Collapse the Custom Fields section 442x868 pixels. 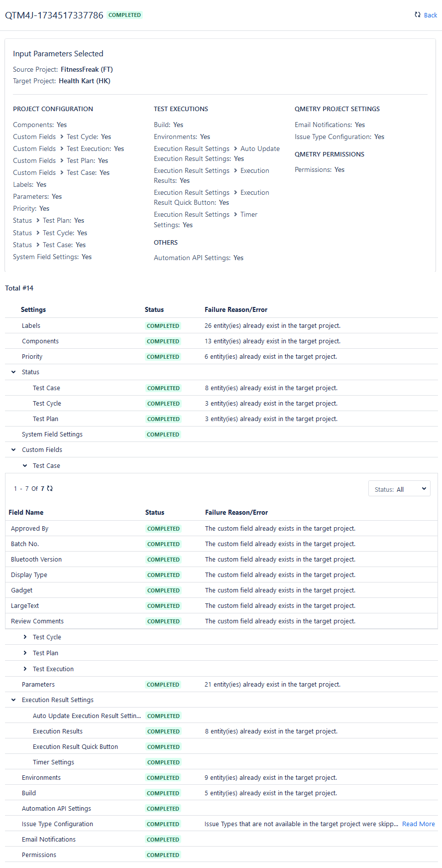point(13,450)
